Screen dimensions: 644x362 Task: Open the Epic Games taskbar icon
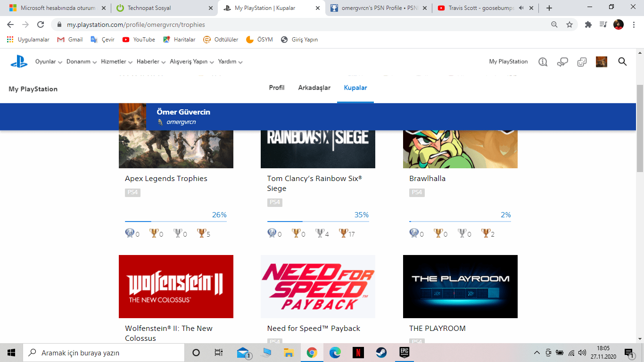[405, 353]
